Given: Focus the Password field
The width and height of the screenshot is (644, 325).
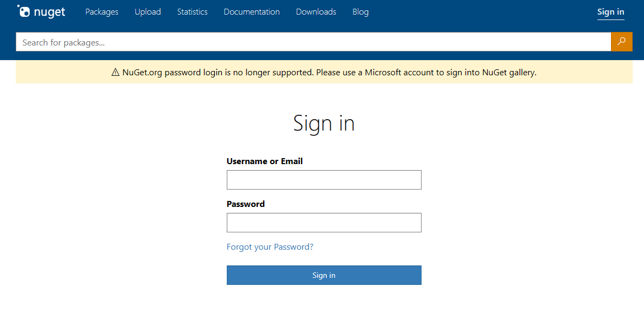Looking at the screenshot, I should point(324,222).
